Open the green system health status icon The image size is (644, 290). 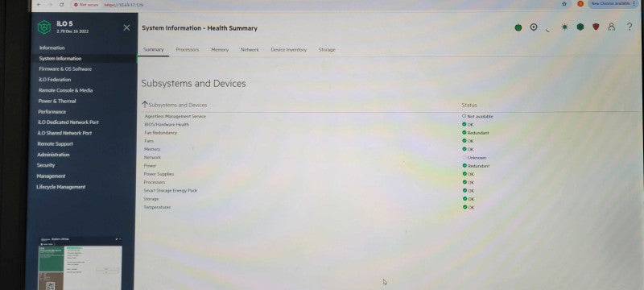pyautogui.click(x=518, y=27)
